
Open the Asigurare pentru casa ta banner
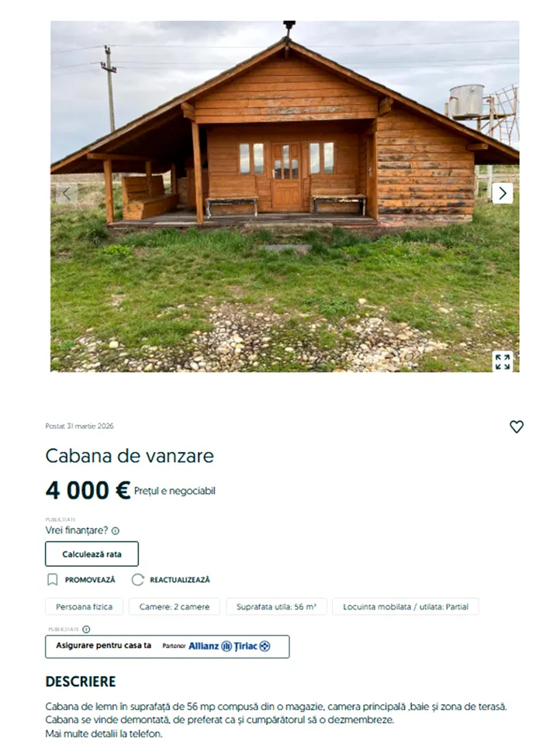tap(168, 647)
